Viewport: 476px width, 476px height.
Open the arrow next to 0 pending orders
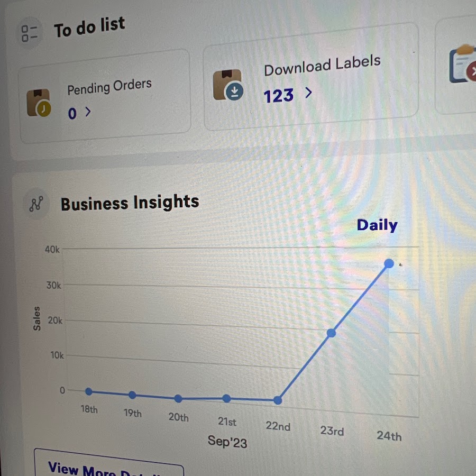point(88,112)
